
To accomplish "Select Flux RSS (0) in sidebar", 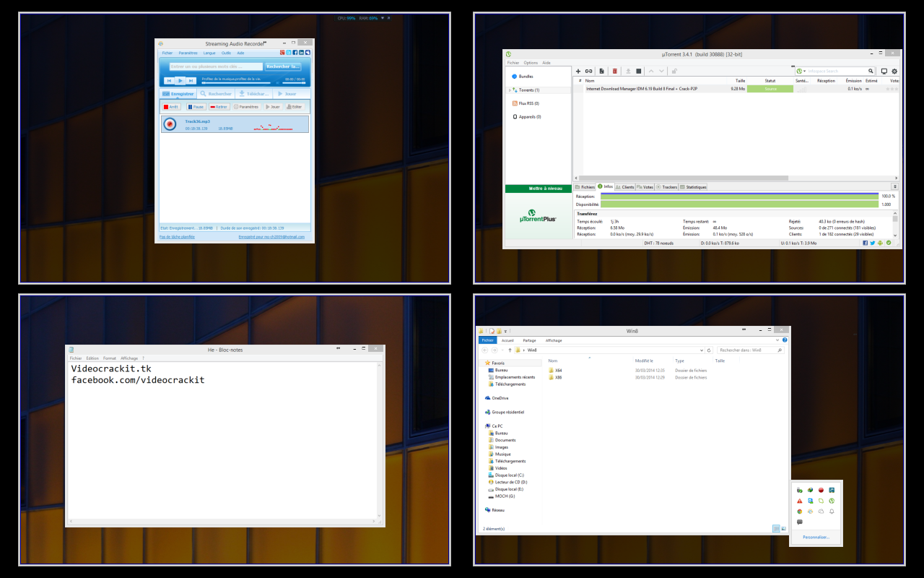I will click(526, 103).
